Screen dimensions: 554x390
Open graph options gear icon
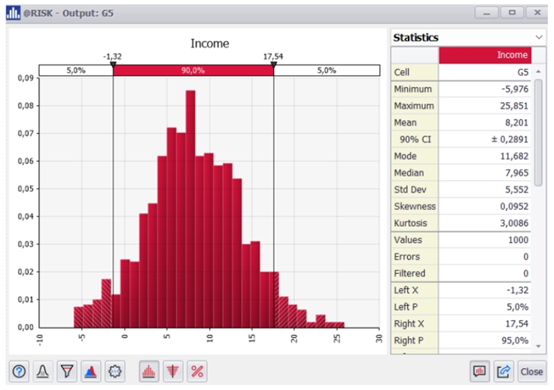(x=115, y=371)
